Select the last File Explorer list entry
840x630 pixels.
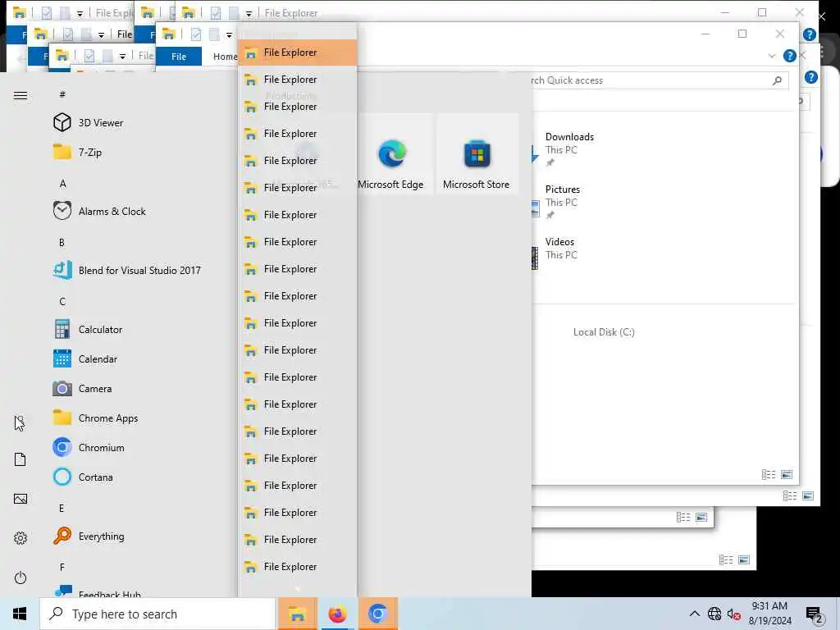(x=297, y=567)
